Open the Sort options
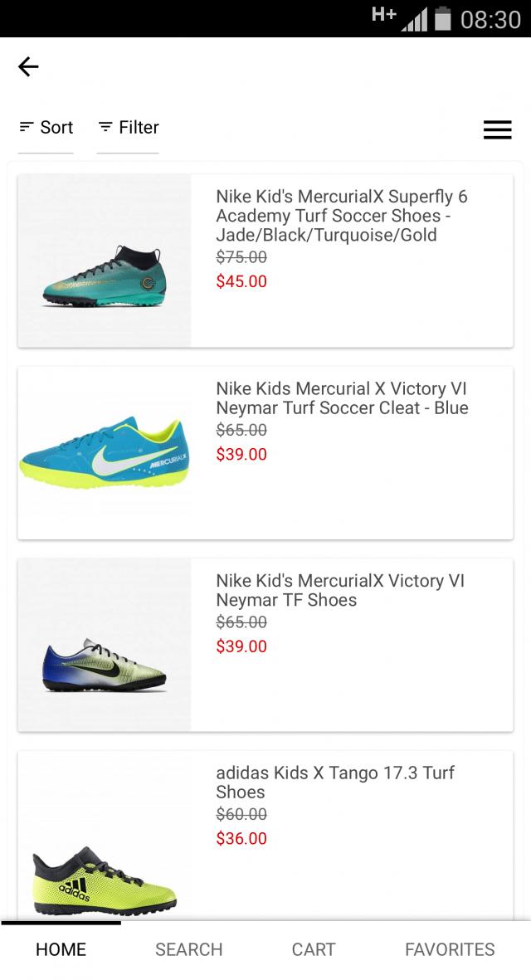The height and width of the screenshot is (980, 531). (46, 128)
